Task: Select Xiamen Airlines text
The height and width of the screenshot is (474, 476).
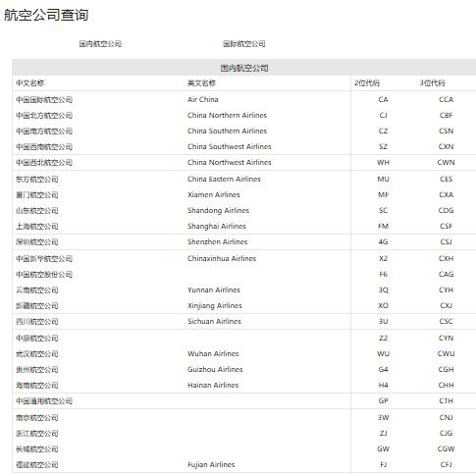Action: [x=214, y=194]
